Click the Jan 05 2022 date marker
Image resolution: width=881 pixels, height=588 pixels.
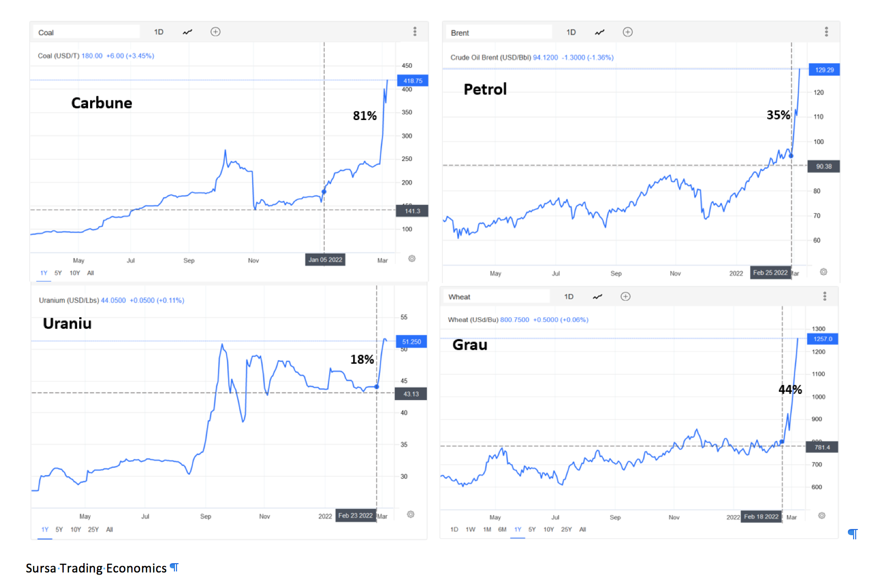[325, 260]
